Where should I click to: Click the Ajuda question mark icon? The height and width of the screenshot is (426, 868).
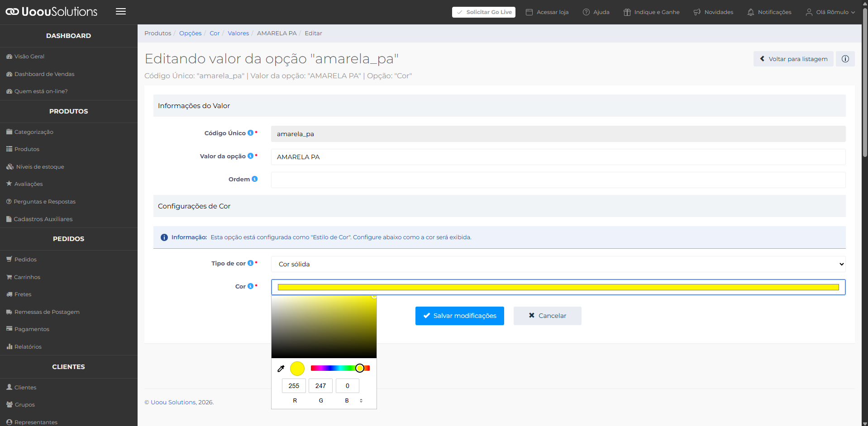point(586,12)
